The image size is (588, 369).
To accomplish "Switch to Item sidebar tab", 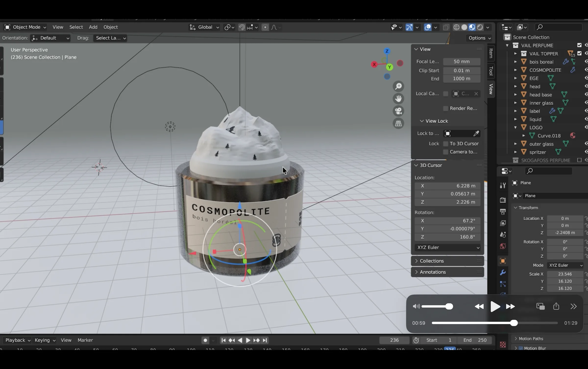I will [x=491, y=53].
